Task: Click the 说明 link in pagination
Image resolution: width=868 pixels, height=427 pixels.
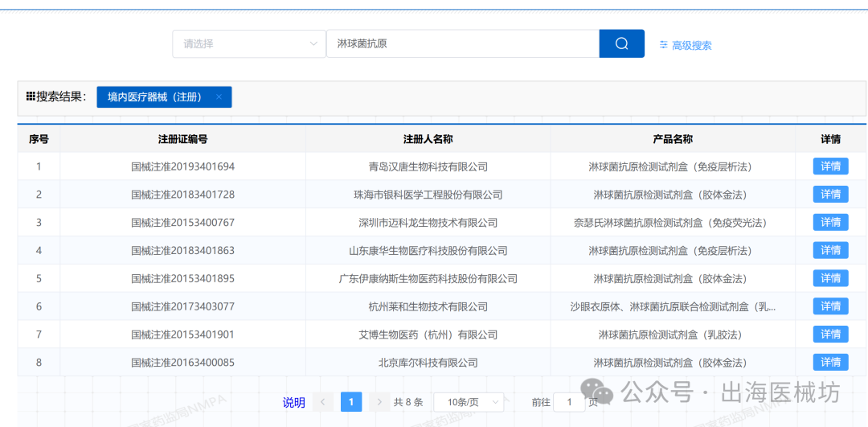Action: coord(294,403)
